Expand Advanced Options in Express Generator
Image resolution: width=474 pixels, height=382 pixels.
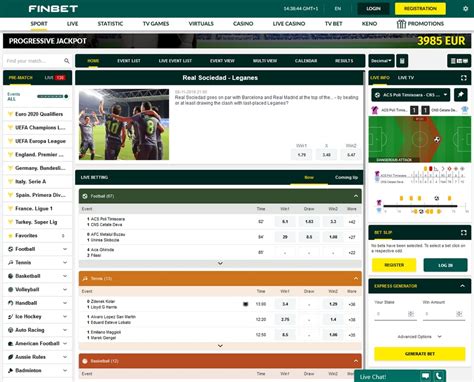pyautogui.click(x=419, y=337)
